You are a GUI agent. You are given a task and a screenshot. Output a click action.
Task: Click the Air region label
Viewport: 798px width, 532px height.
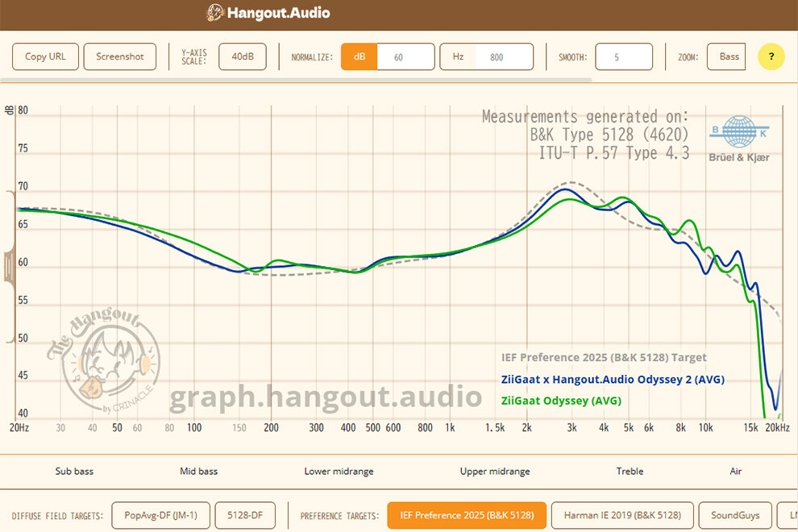pos(735,472)
